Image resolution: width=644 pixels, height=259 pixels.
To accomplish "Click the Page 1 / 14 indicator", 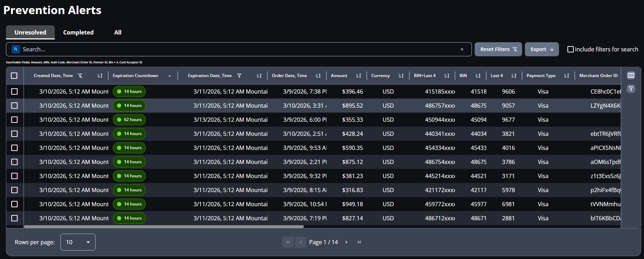I will 324,242.
